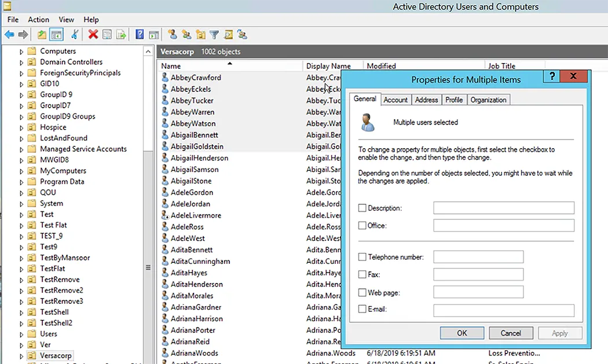Click the user icon beside AdeleLivermore

click(165, 215)
